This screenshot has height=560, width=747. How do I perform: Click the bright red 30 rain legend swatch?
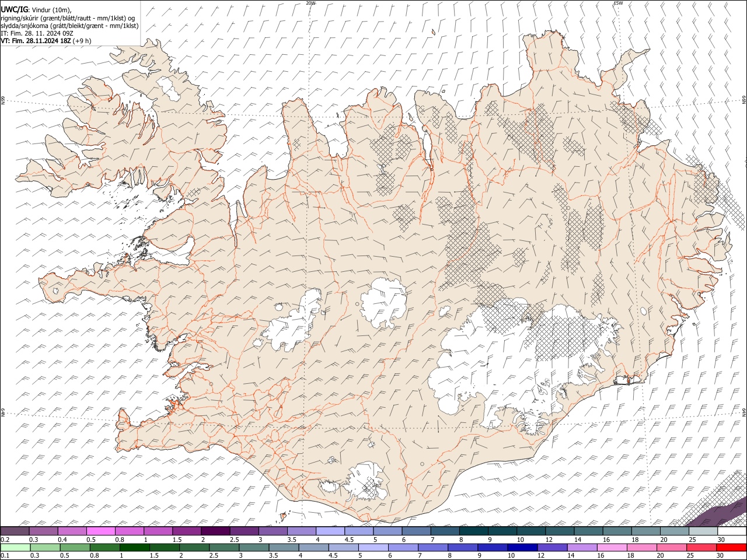coord(731,547)
